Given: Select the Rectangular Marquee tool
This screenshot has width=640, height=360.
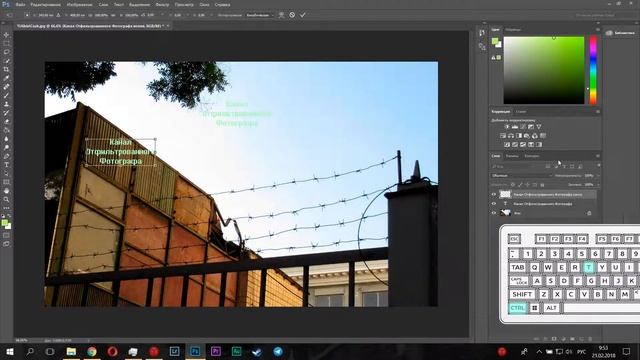Looking at the screenshot, I should coord(6,43).
